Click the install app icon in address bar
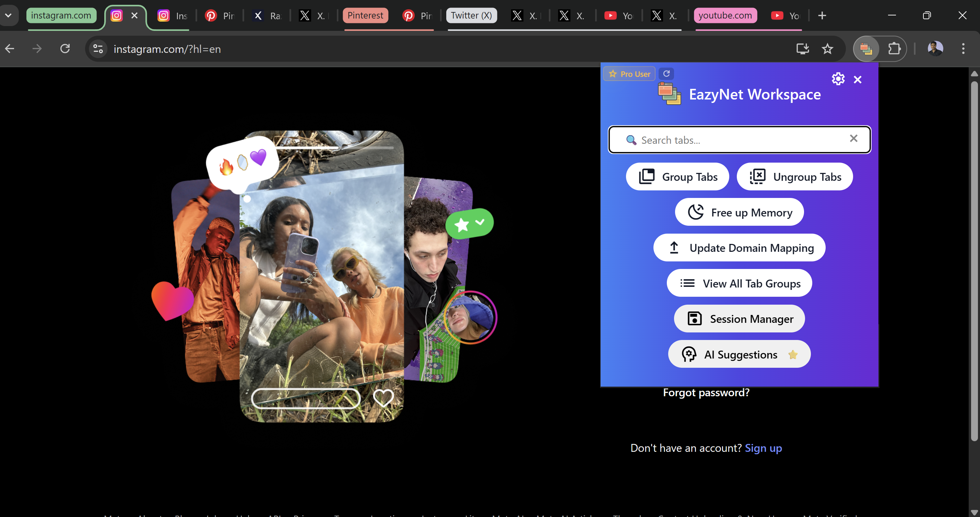980x517 pixels. [802, 49]
